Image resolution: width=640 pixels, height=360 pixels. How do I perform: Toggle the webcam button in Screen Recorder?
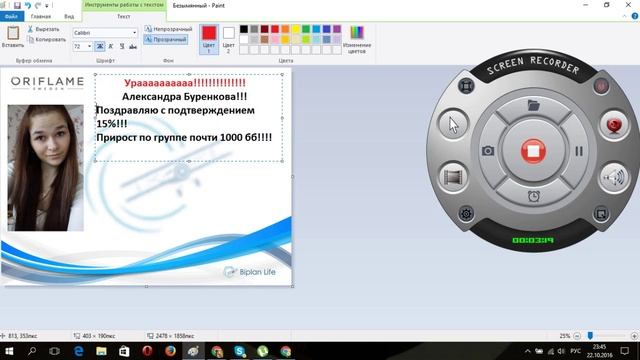pos(613,125)
